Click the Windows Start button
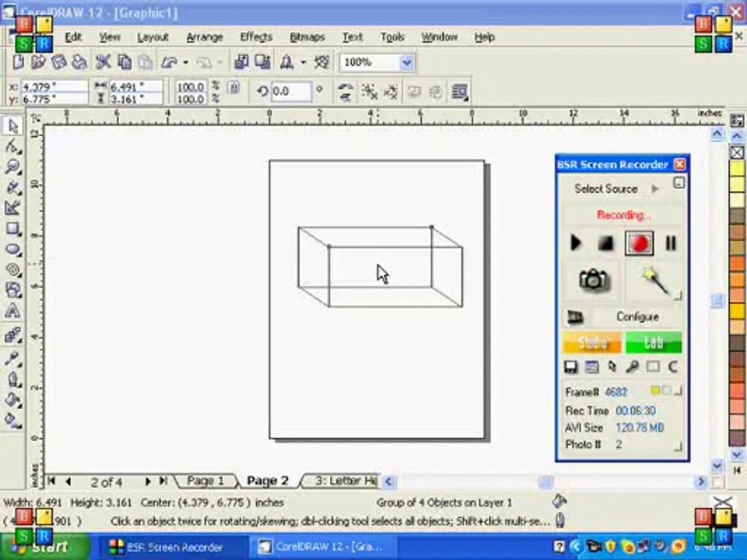Screen dimensions: 747x560 (45, 547)
